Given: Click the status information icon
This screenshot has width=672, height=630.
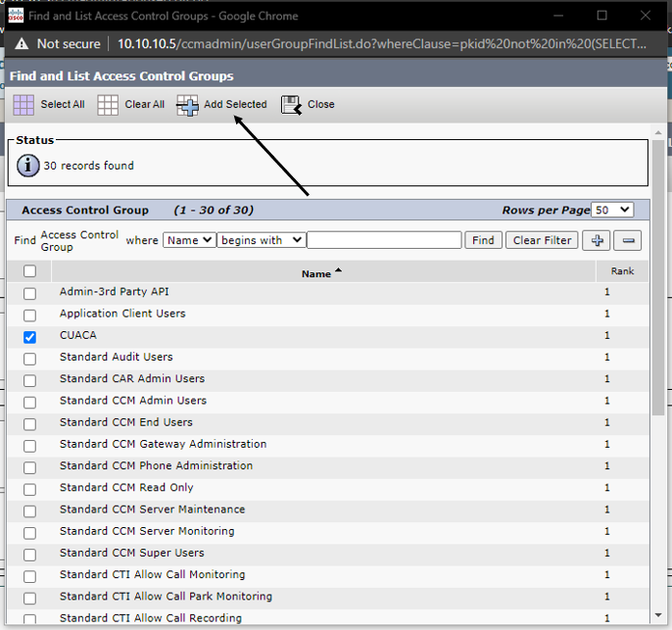Looking at the screenshot, I should click(x=27, y=166).
